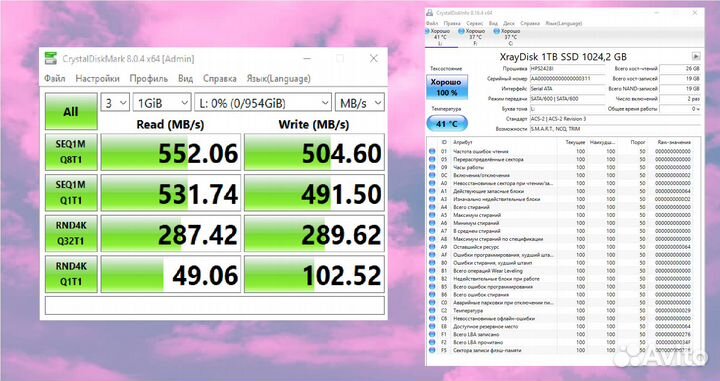Click status dot for attribute 01 read error rate

click(x=432, y=151)
